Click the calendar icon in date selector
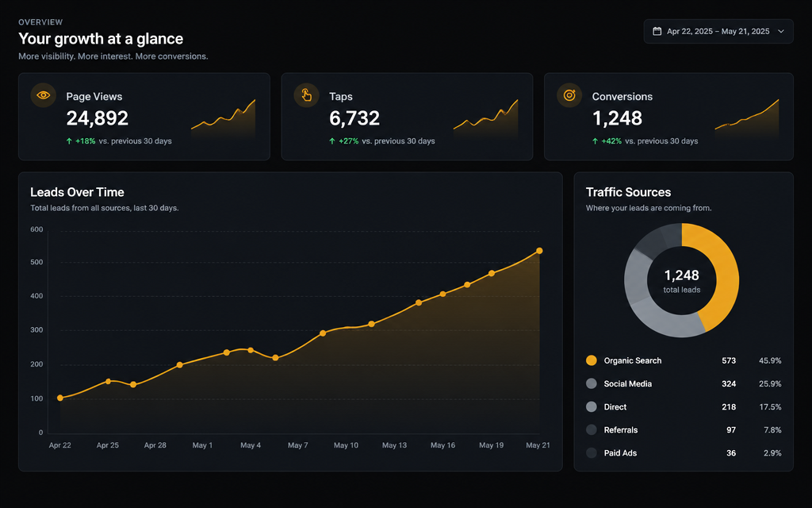Viewport: 812px width, 508px height. tap(657, 31)
